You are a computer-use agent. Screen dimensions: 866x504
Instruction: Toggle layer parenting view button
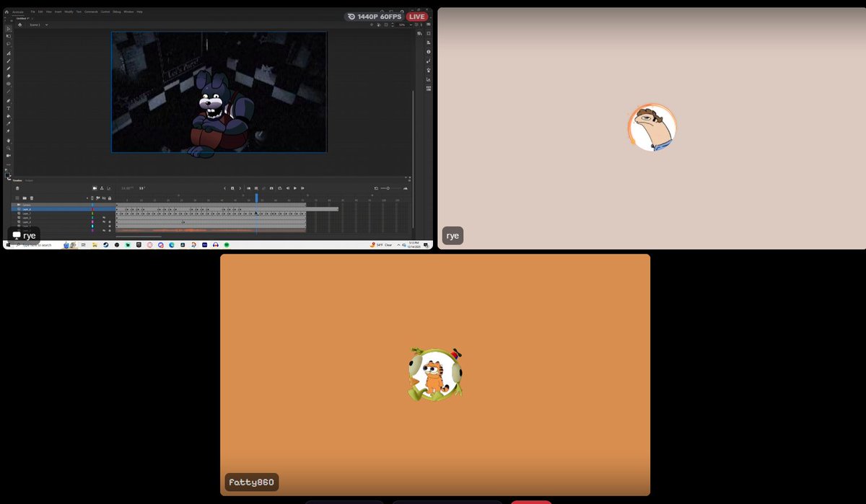(x=102, y=188)
